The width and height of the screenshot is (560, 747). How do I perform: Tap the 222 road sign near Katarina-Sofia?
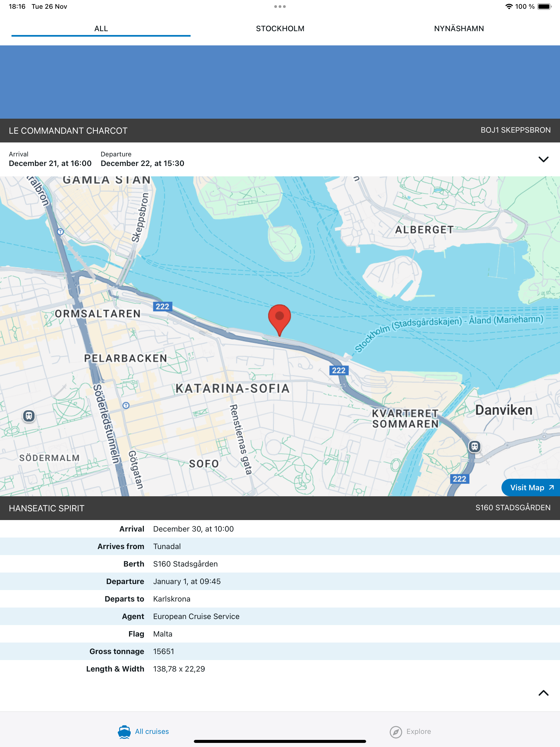tap(339, 370)
